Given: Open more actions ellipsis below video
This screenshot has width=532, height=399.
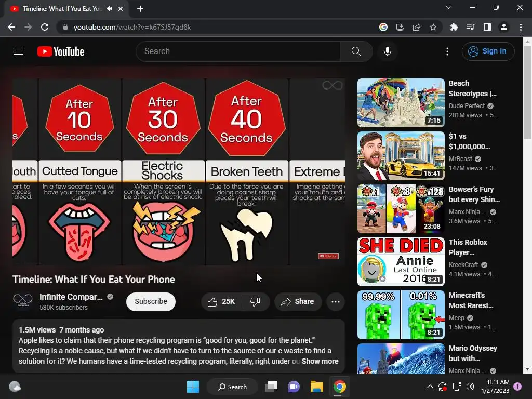Looking at the screenshot, I should [335, 302].
